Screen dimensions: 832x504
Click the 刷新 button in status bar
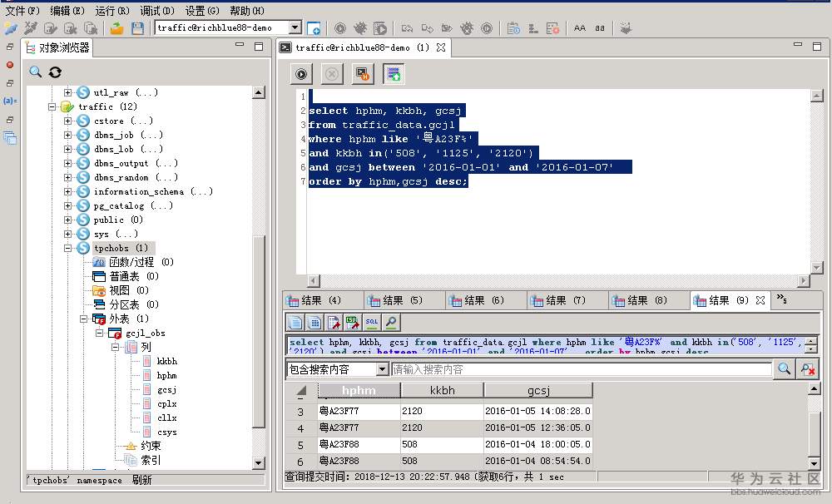[x=143, y=480]
